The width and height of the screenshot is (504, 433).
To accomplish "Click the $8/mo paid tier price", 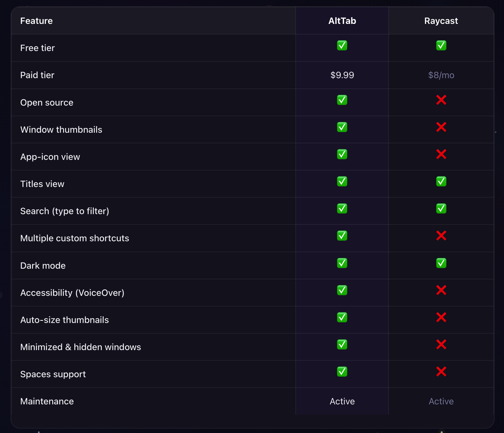I will (x=441, y=75).
